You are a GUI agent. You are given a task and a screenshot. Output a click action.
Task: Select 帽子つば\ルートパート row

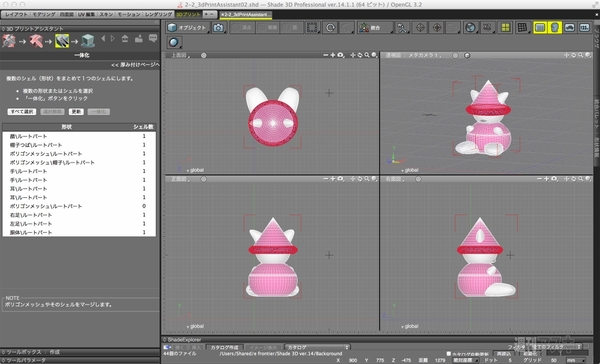[79, 145]
